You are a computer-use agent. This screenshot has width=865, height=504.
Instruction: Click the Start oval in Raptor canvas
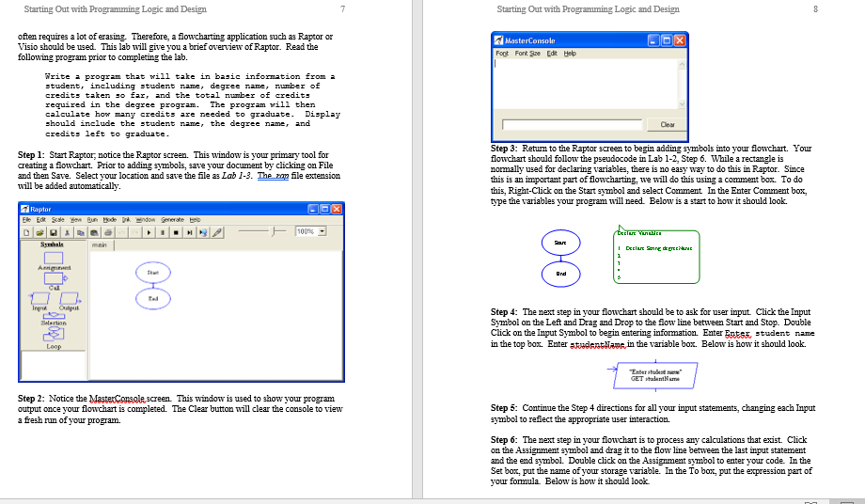click(153, 273)
